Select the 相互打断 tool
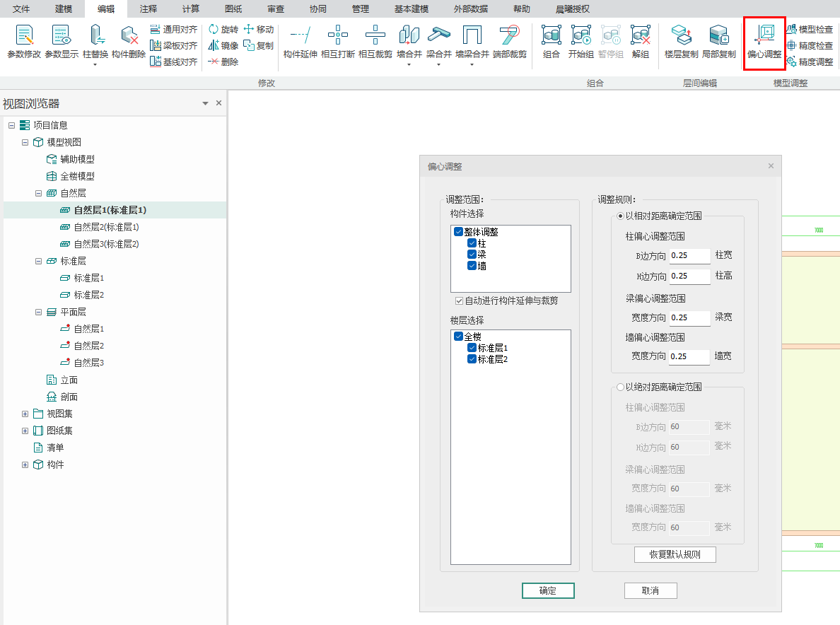 (x=338, y=36)
